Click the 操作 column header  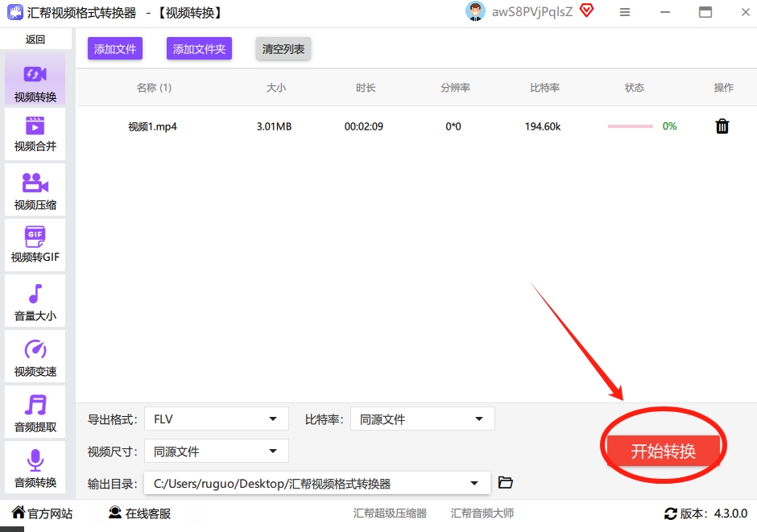click(x=724, y=87)
